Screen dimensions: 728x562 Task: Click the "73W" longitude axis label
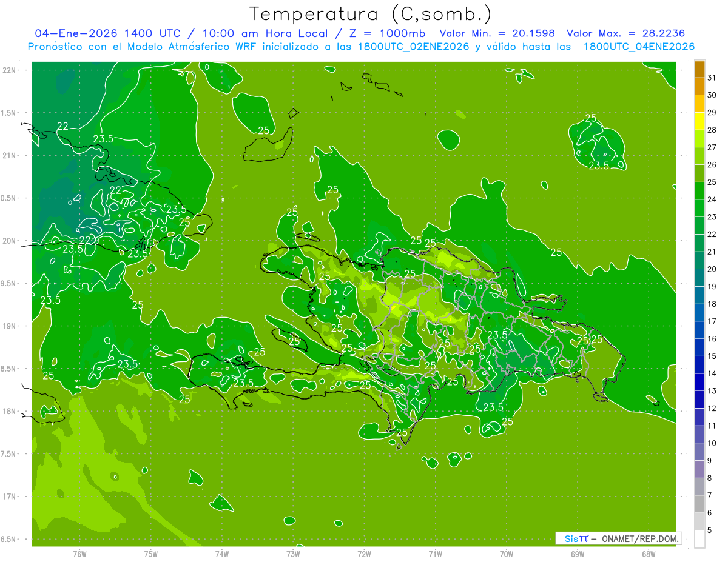click(293, 554)
